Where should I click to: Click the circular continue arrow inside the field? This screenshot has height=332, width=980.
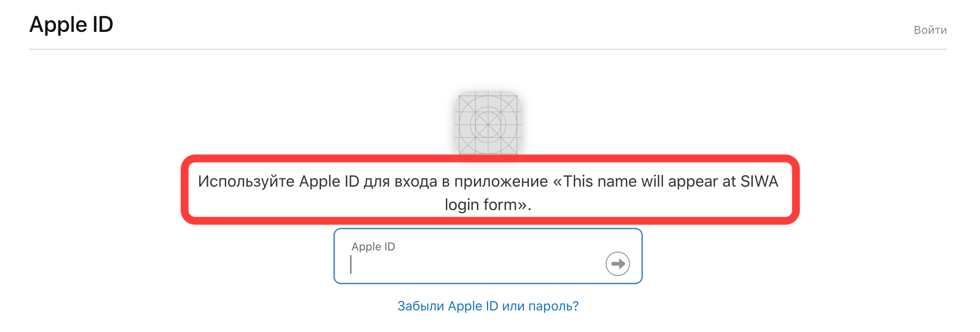[x=617, y=264]
